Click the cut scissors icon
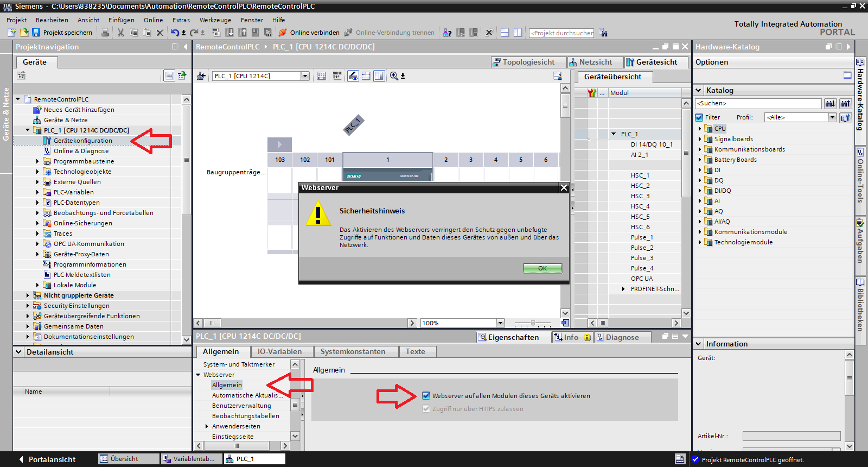Screen dimensions: 868x467 click(x=120, y=33)
